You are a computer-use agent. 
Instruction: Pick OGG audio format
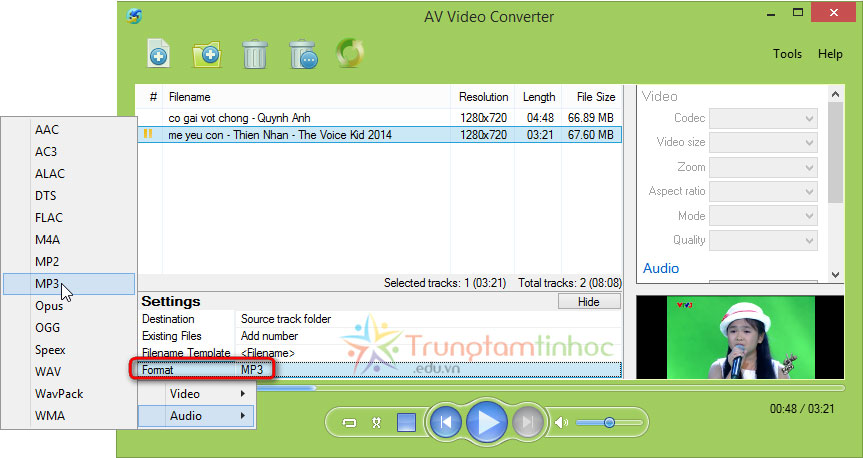coord(69,328)
